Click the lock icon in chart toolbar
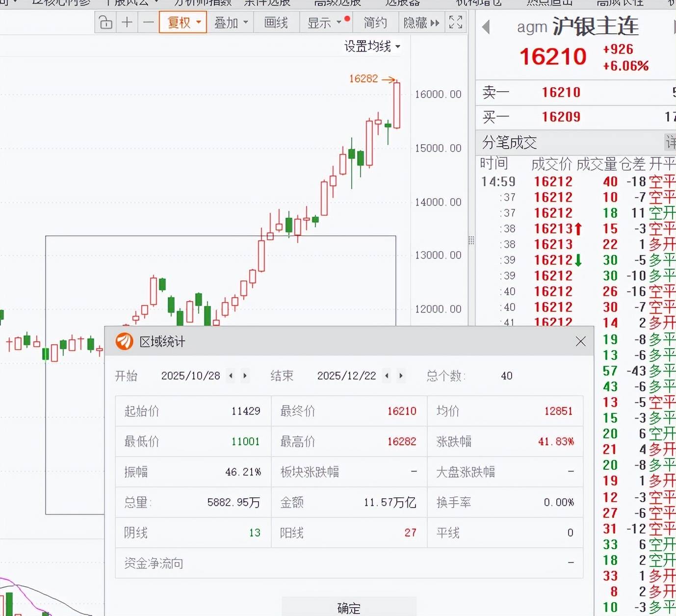676x616 pixels. coord(105,23)
